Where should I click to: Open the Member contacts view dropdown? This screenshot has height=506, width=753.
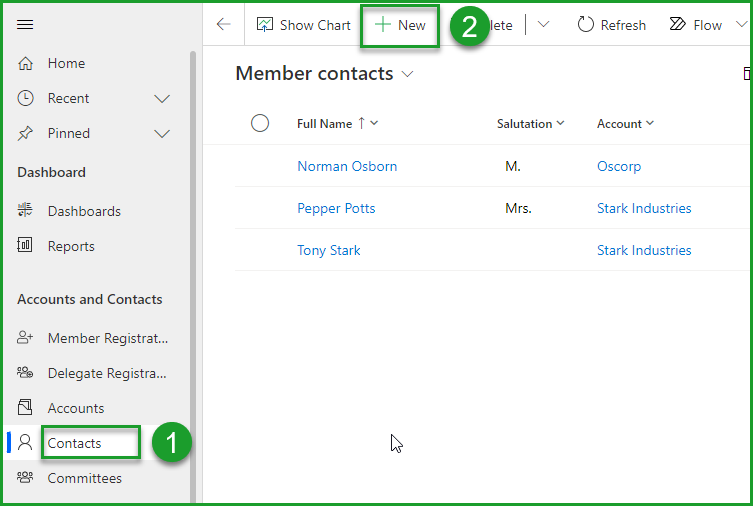pyautogui.click(x=407, y=74)
